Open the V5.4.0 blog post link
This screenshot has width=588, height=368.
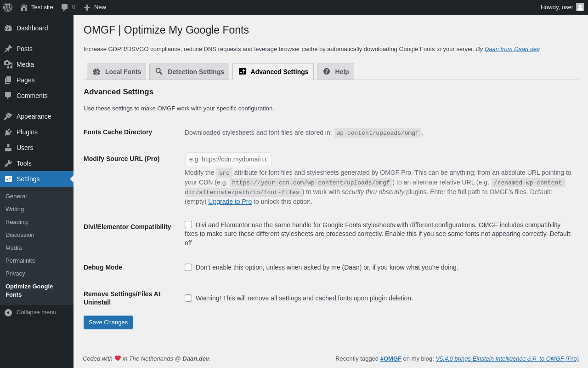pos(507,359)
